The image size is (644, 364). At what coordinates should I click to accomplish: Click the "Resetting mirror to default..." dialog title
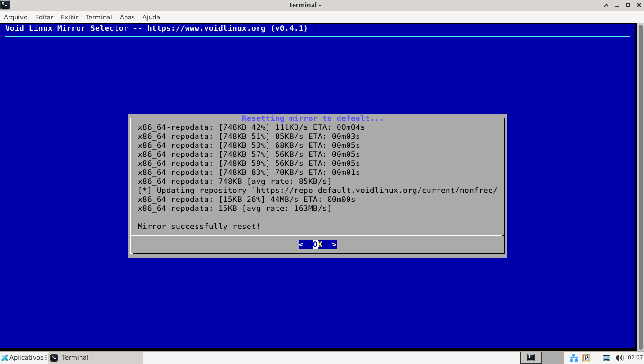[x=313, y=118]
